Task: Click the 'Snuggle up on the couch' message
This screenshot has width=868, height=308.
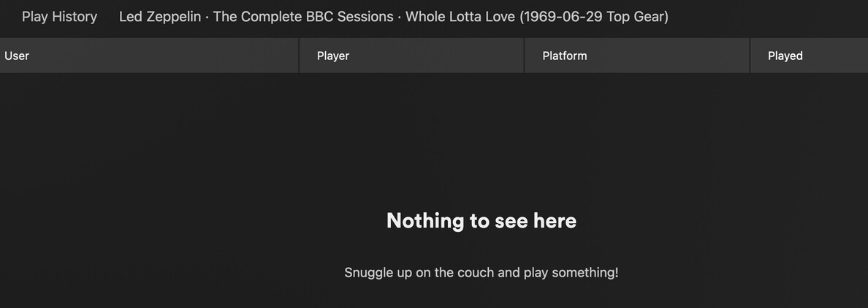Action: (481, 273)
